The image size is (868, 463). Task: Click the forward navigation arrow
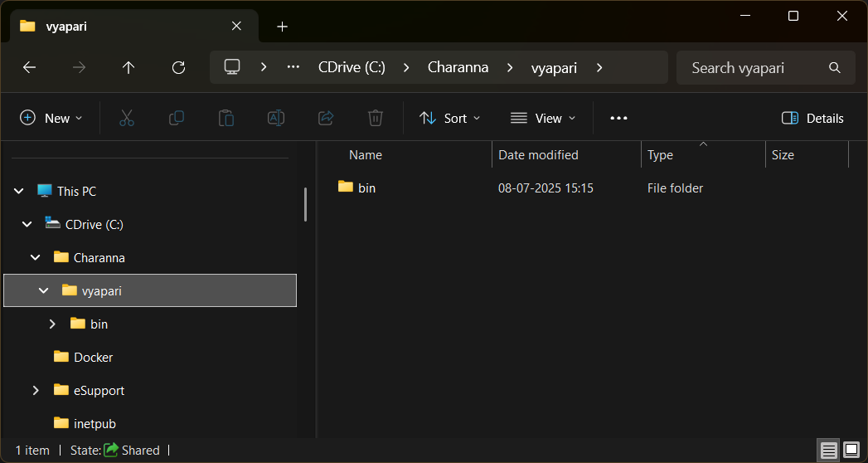(79, 67)
